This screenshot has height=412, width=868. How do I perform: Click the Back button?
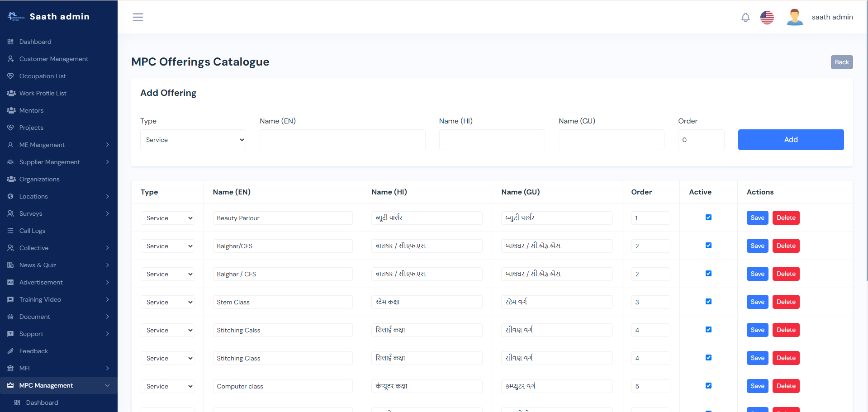[x=842, y=62]
